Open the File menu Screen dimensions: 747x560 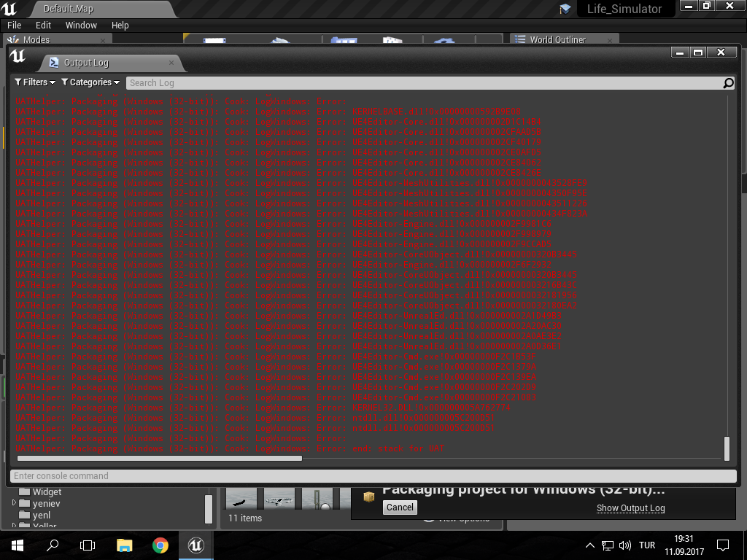click(x=15, y=26)
